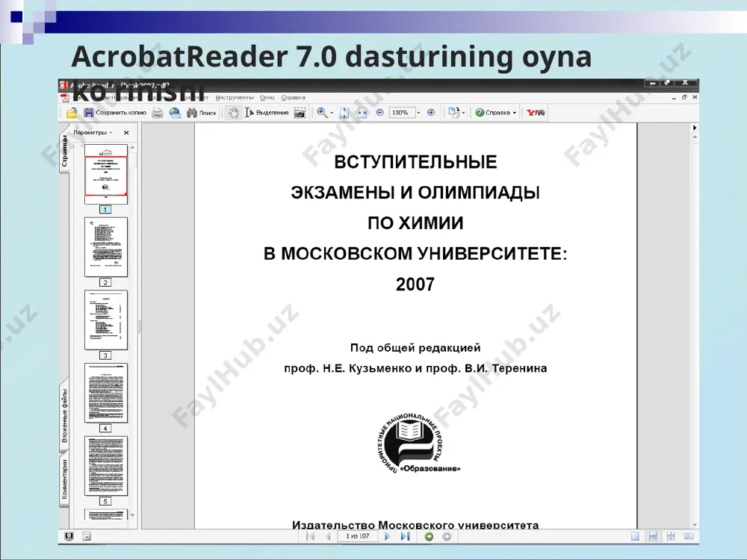Click the Справка help toolbar button
The width and height of the screenshot is (747, 560).
tap(493, 113)
